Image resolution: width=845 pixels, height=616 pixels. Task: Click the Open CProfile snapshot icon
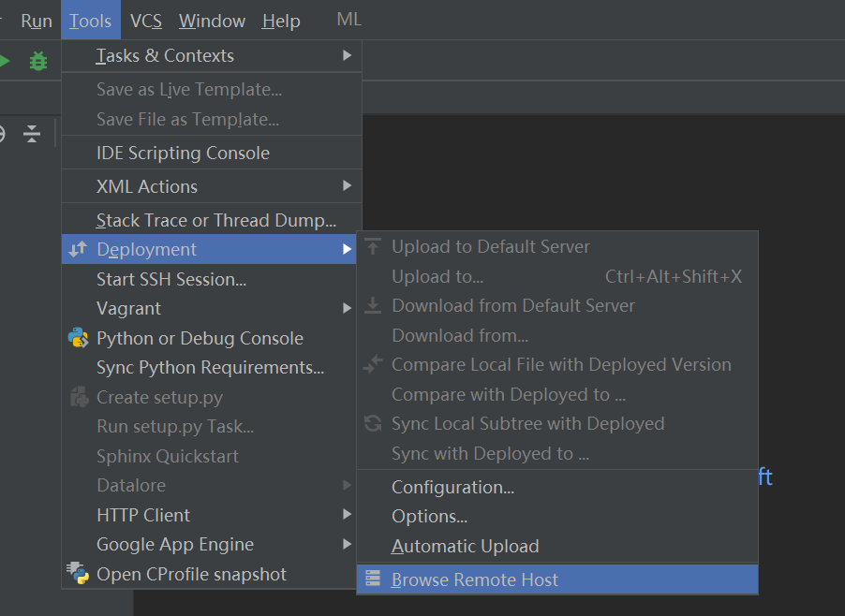point(79,574)
